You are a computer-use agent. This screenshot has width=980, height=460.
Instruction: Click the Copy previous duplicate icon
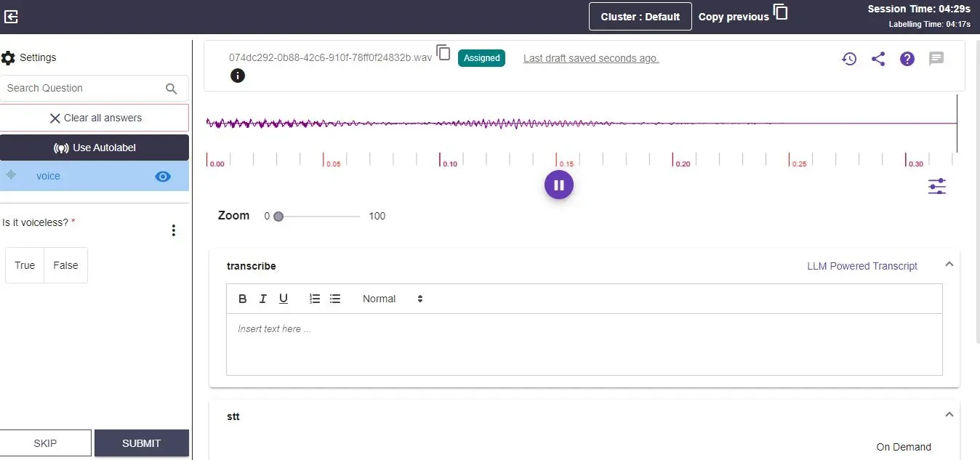[x=780, y=12]
